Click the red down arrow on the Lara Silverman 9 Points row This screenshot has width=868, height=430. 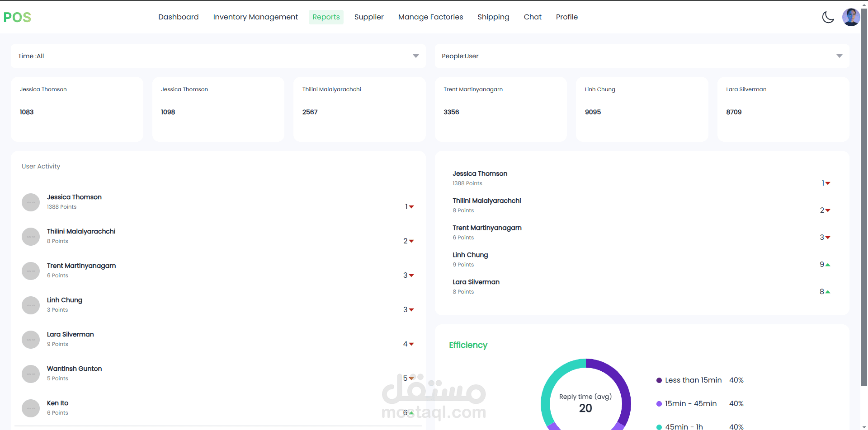tap(411, 344)
